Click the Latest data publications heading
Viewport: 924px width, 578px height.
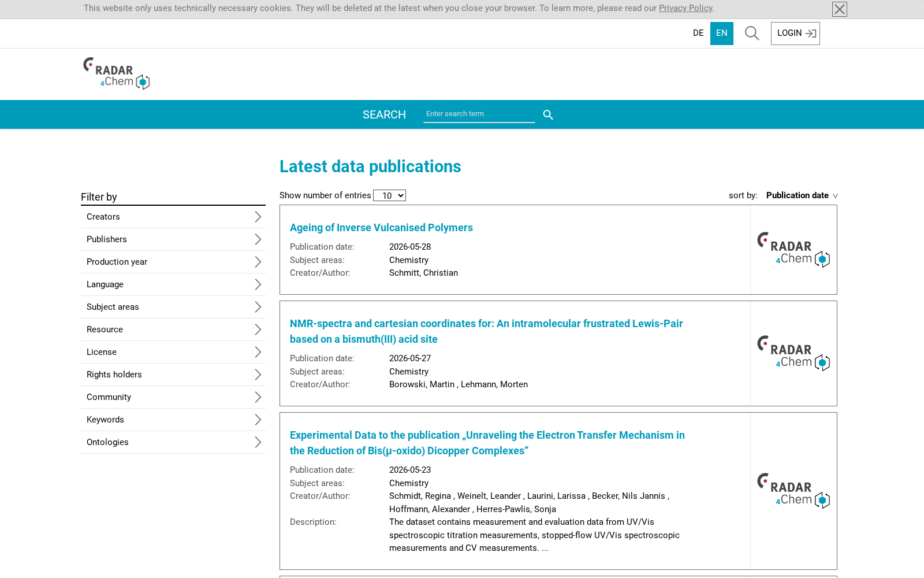[x=370, y=166]
